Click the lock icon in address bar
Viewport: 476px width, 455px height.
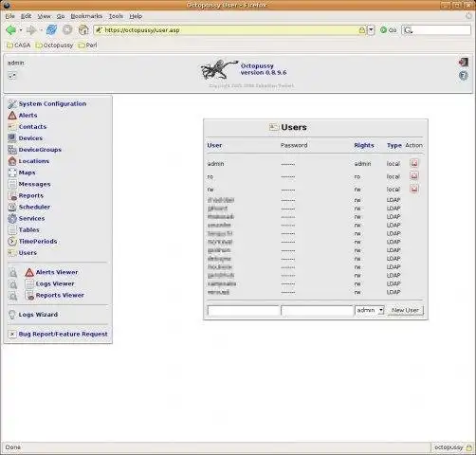pyautogui.click(x=362, y=30)
